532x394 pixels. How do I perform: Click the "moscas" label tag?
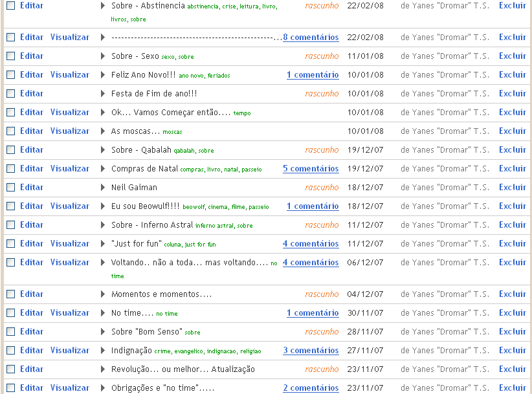(x=172, y=132)
